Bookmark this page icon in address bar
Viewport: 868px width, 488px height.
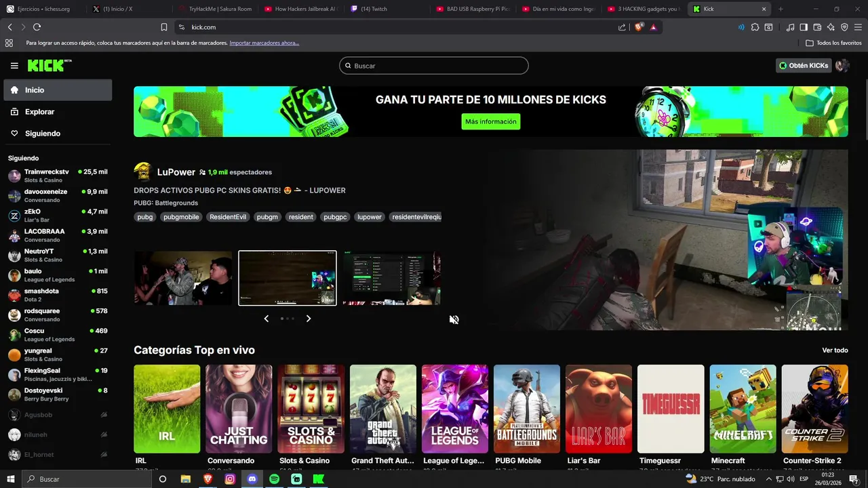pos(164,27)
